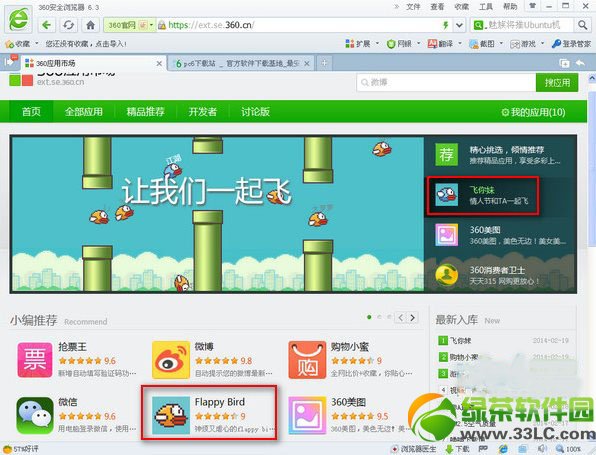Open the 截图 screenshot dropdown arrow
The width and height of the screenshot is (596, 455).
tap(501, 43)
